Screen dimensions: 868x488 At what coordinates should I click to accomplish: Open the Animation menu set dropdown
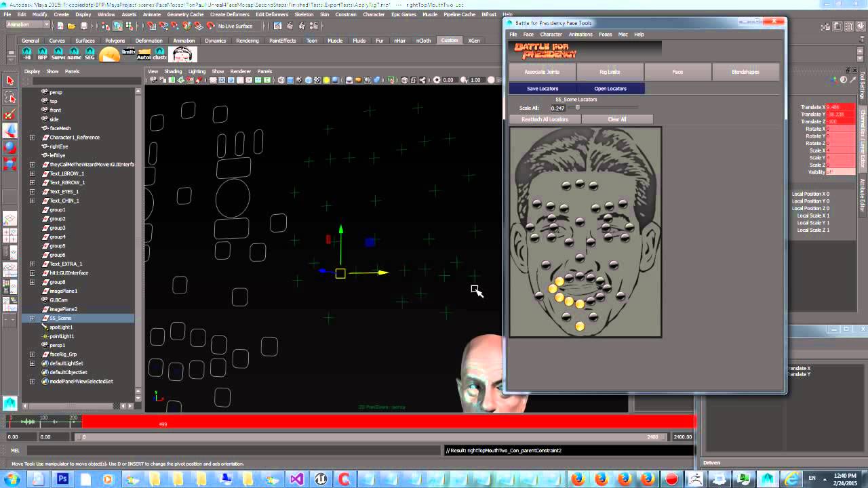click(28, 25)
